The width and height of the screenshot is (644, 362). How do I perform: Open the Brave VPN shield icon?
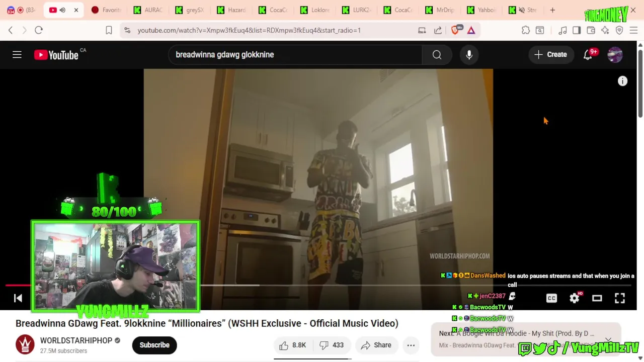click(619, 30)
